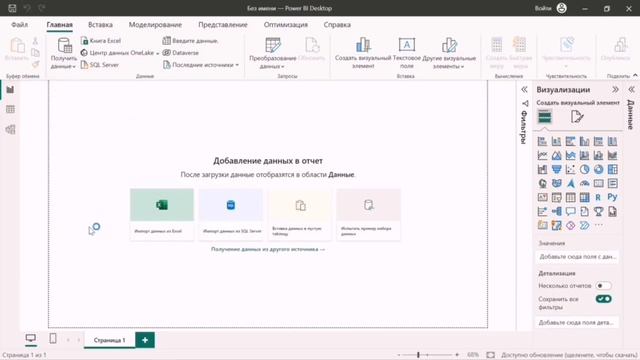Insert a treemap visual
The height and width of the screenshot is (360, 640).
pos(613,169)
